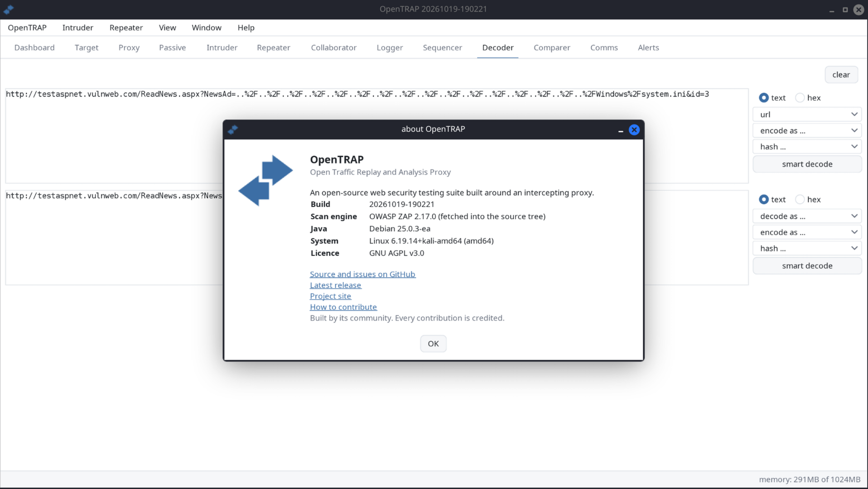
Task: Click the memory usage status text
Action: [810, 479]
